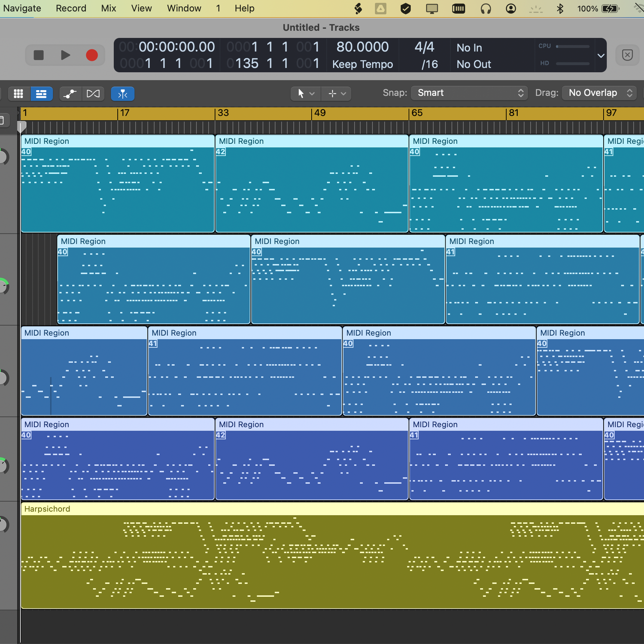Click the icon right of the LCD
The image size is (644, 644).
point(627,55)
